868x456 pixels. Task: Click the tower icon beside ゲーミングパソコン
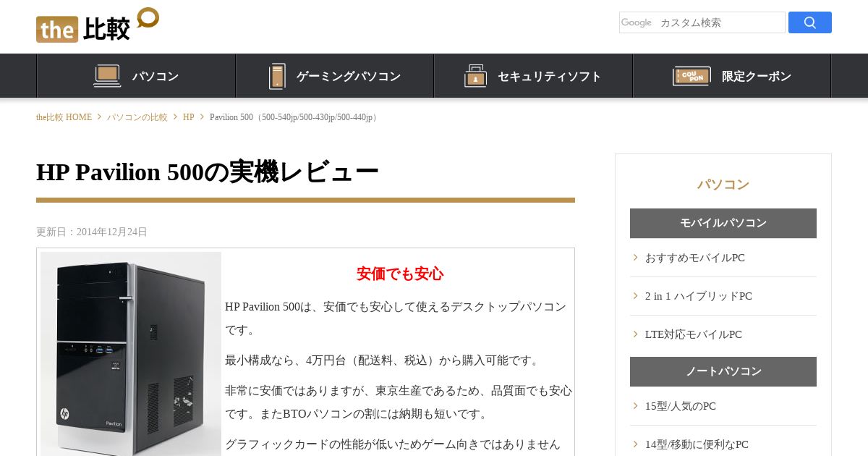[277, 76]
